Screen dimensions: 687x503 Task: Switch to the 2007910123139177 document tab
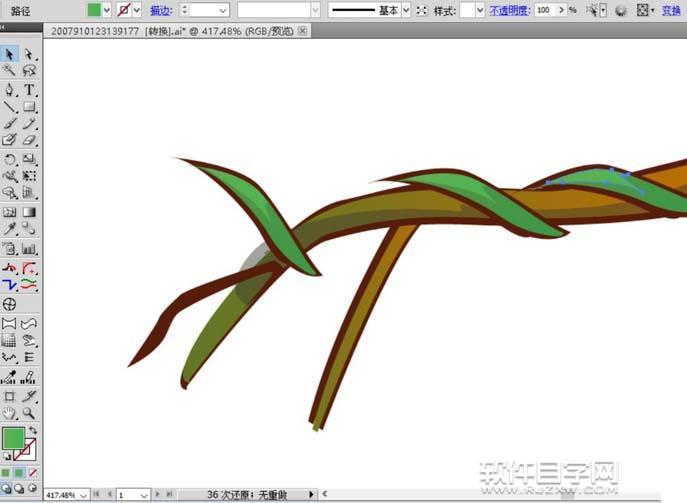pos(95,31)
